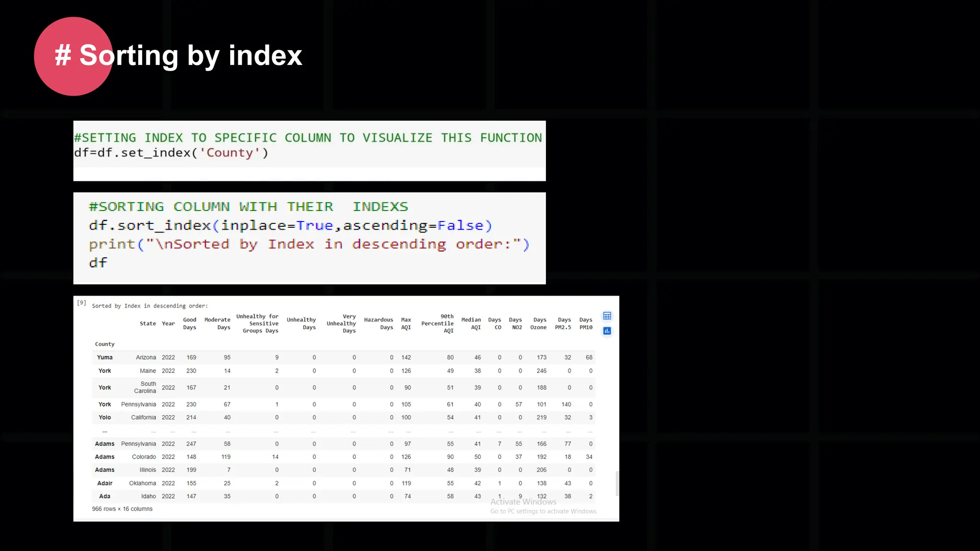980x551 pixels.
Task: Select the Days PM10 column header
Action: 586,324
